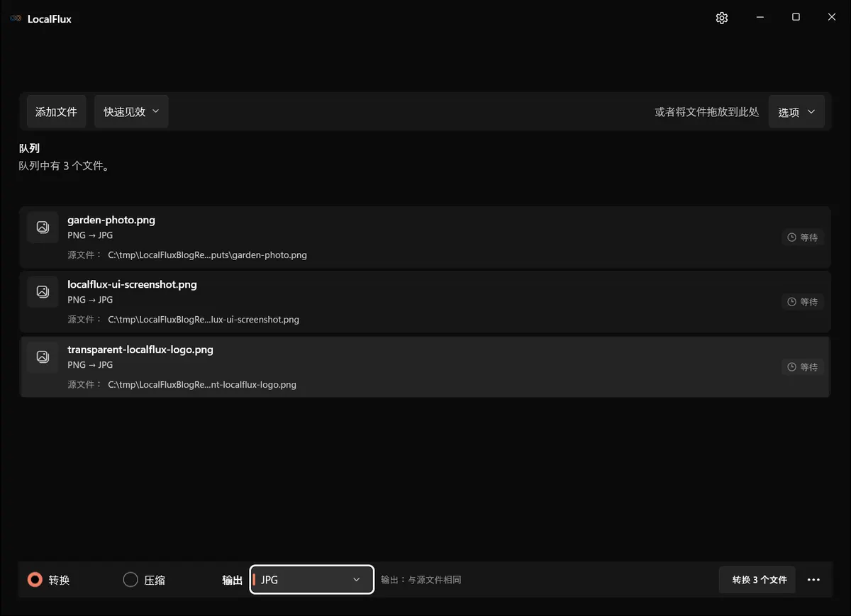Image resolution: width=851 pixels, height=616 pixels.
Task: Click the 输出：与源文件相同 text
Action: click(421, 580)
